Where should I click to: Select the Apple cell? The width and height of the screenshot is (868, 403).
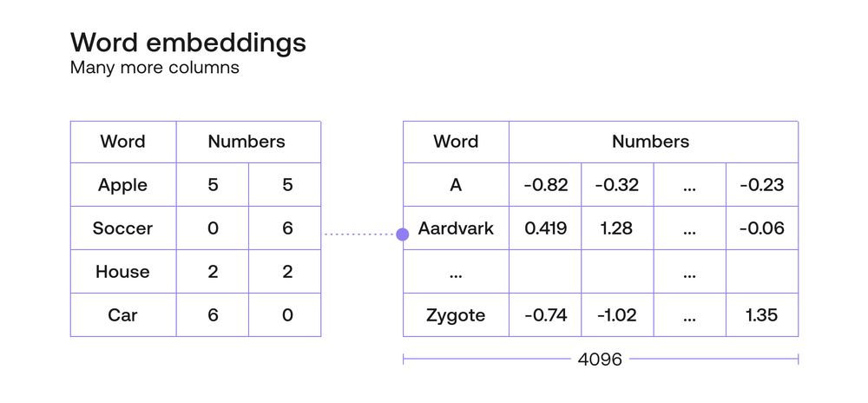[x=123, y=185]
